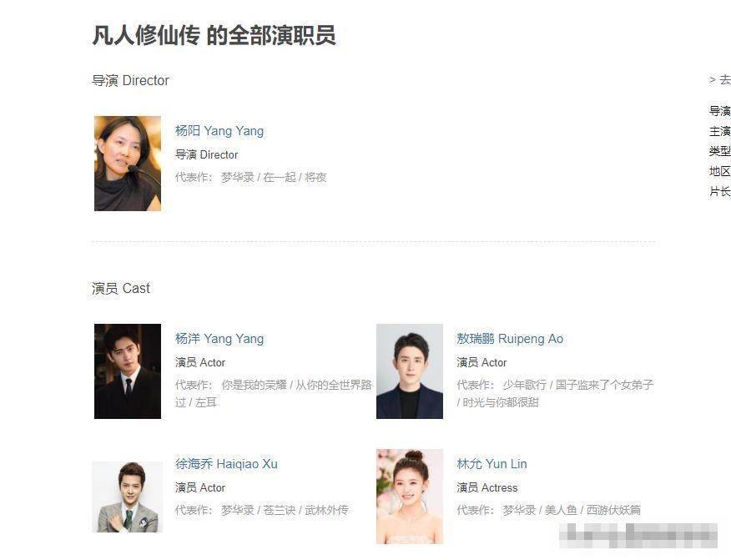Viewport: 731px width, 560px height.
Task: Open director 杨阳 Yang Yang's profile link
Action: click(219, 131)
